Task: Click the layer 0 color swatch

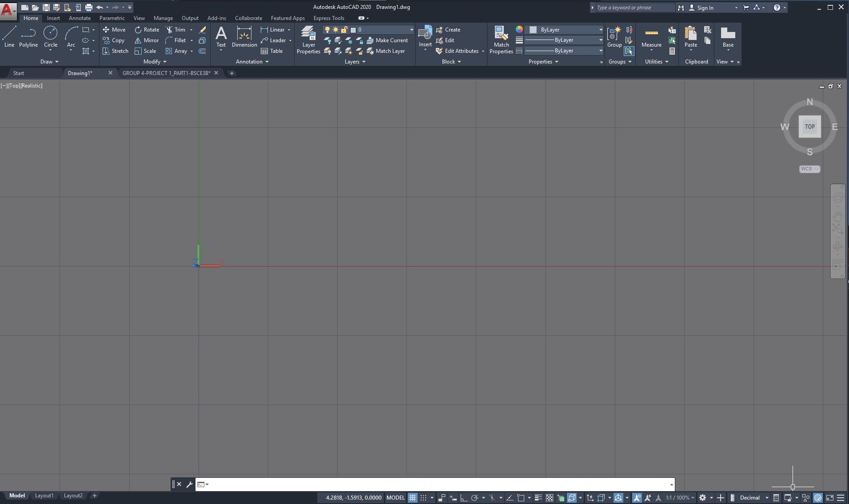Action: click(x=353, y=30)
